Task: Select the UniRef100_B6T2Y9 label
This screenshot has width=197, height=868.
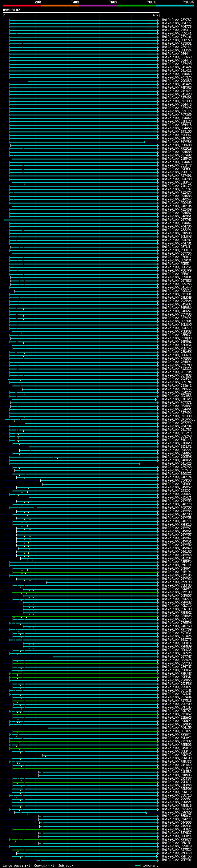Action: [176, 433]
